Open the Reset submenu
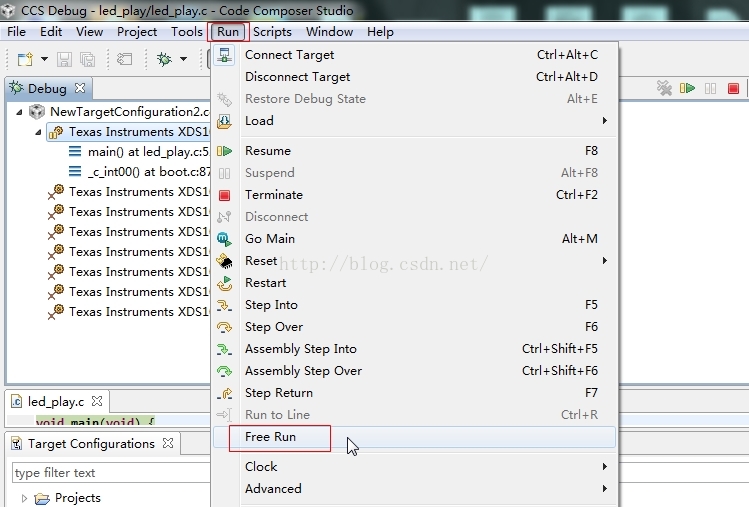The height and width of the screenshot is (507, 749). point(415,261)
